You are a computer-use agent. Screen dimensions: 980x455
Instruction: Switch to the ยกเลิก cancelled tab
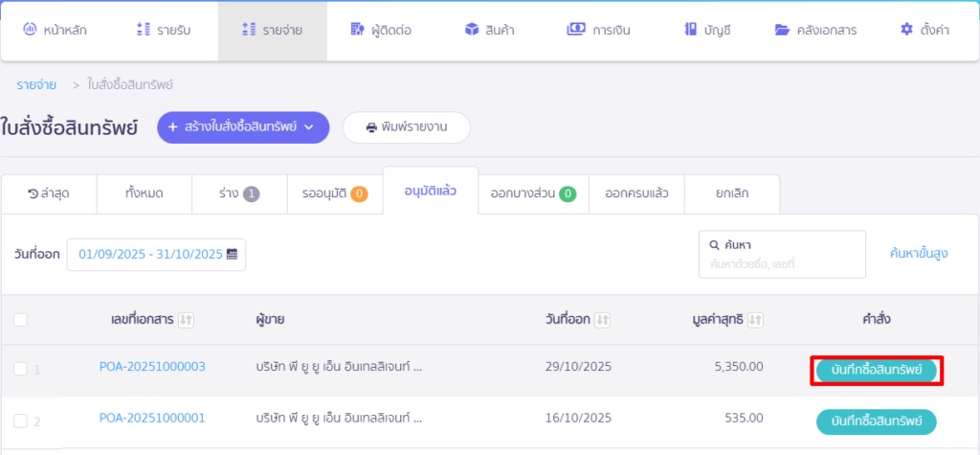pyautogui.click(x=732, y=194)
